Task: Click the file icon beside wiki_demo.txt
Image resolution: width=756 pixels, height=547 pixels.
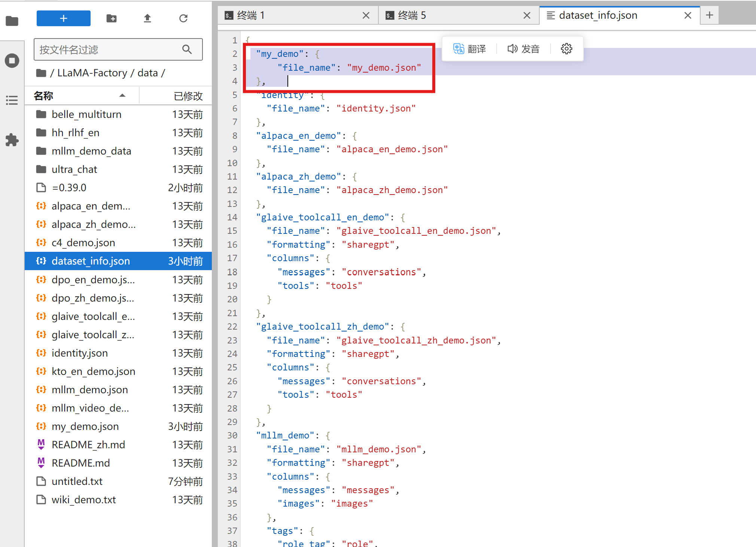Action: point(41,499)
